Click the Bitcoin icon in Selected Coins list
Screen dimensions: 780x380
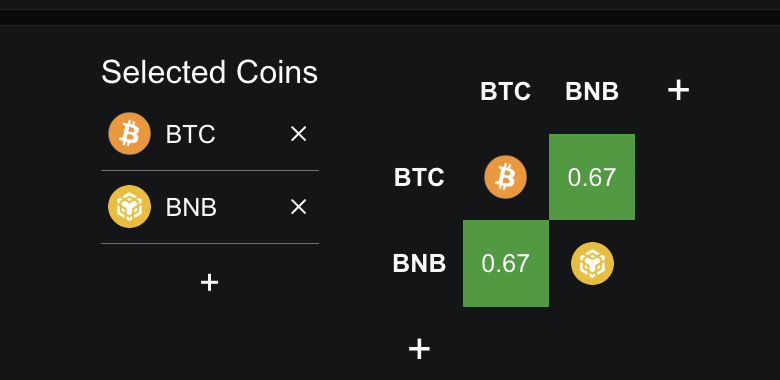[129, 133]
